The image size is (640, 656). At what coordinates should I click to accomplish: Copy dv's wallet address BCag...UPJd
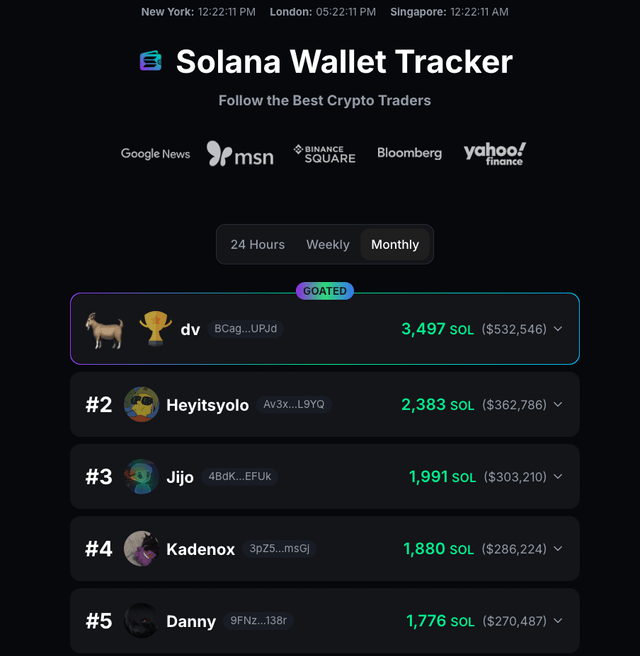coord(245,329)
